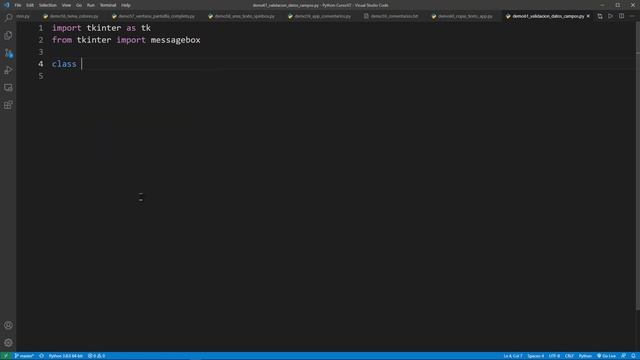Open the Selection menu
This screenshot has width=640, height=360.
click(x=48, y=5)
